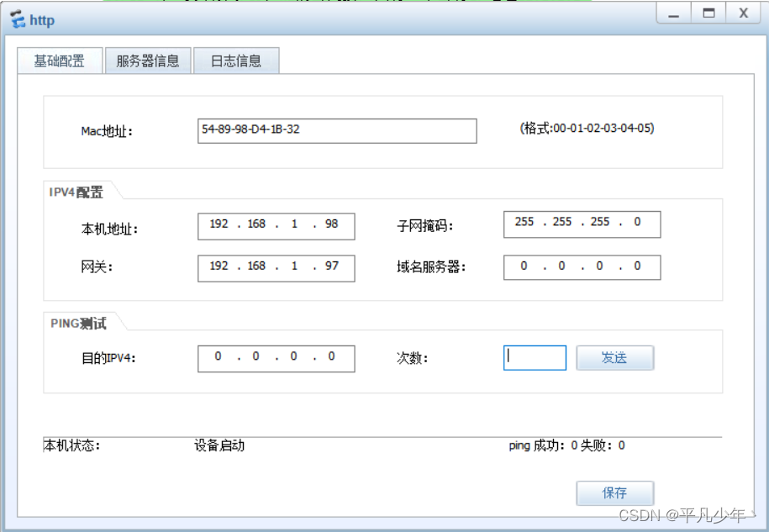Click the 发送 button

[614, 358]
